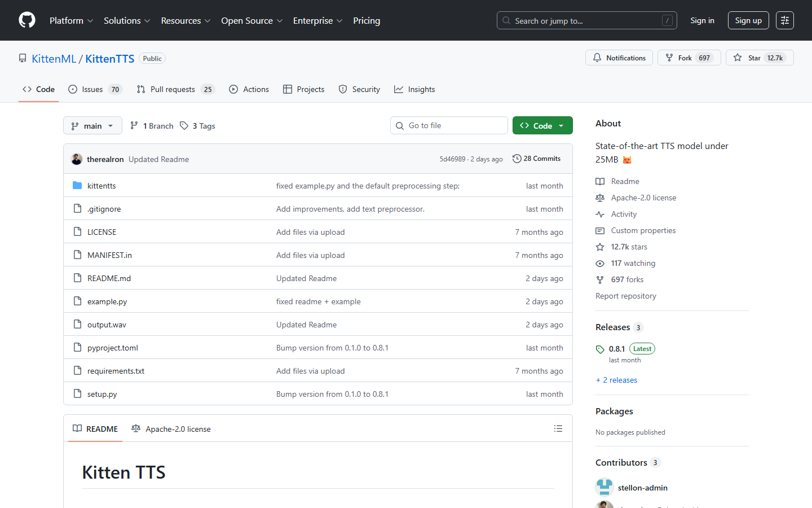Click the Activity pulse icon in About
812x508 pixels.
pos(599,214)
